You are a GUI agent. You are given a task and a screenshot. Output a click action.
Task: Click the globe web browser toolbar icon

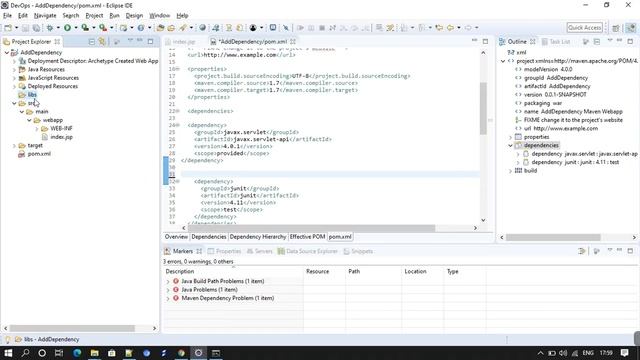coord(202,28)
